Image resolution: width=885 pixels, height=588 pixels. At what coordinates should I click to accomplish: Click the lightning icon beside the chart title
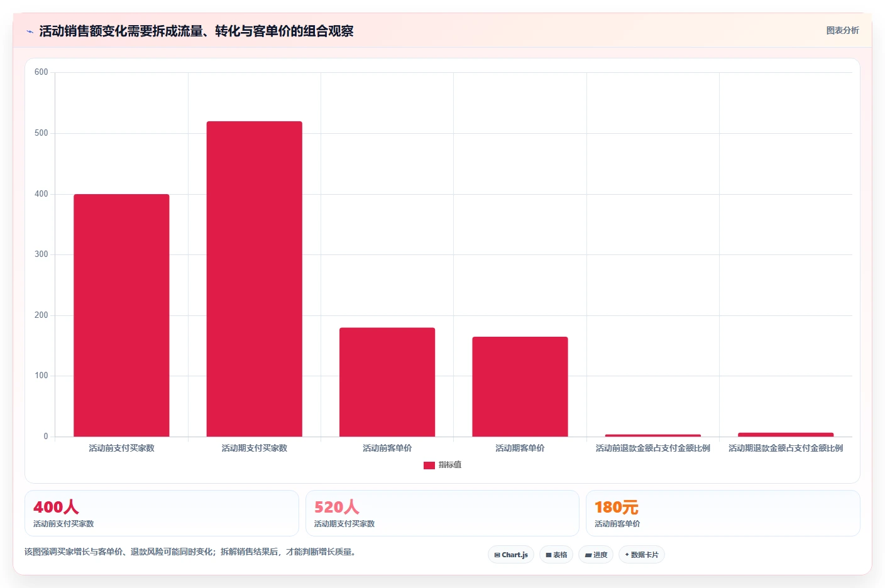tap(30, 31)
